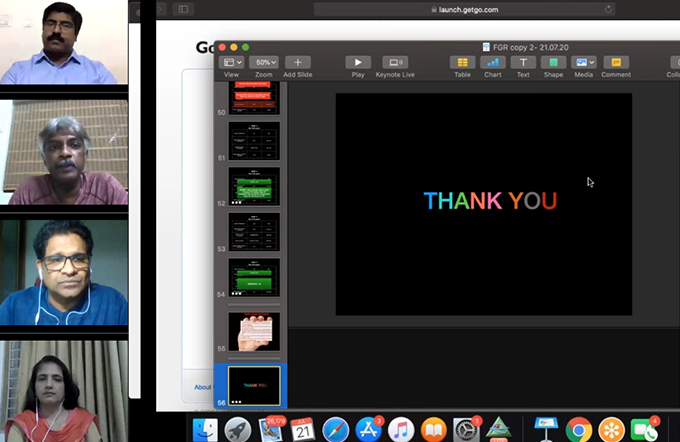Select slide 54 thumbnail in navigator
This screenshot has height=442, width=680.
[x=254, y=278]
